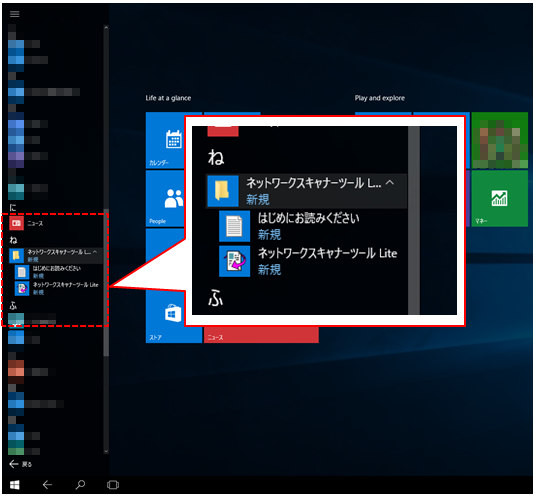Click 戻る to go back
The height and width of the screenshot is (496, 537).
(x=21, y=464)
